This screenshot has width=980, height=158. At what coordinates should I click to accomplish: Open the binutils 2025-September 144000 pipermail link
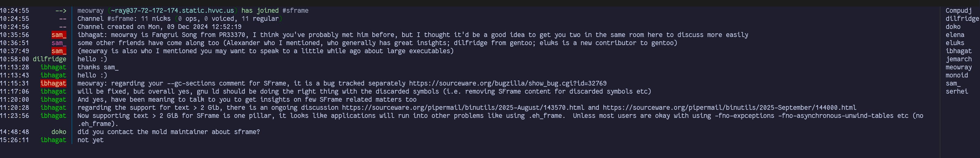point(729,108)
